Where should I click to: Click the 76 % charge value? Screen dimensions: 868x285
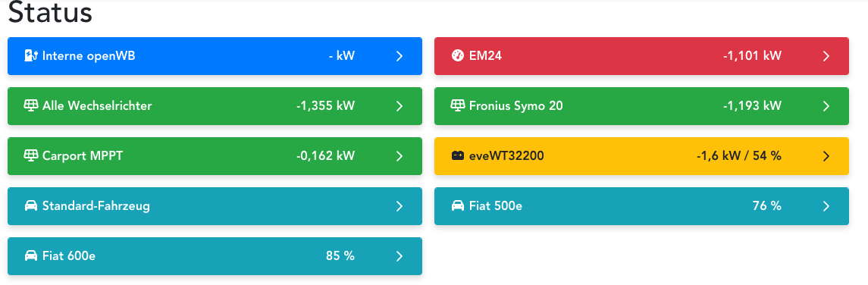click(766, 206)
